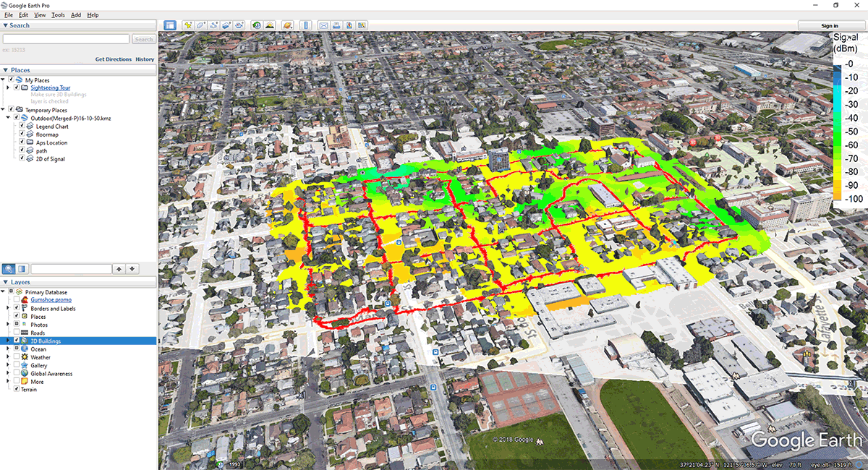
Task: Click the Email envelope toolbar icon
Action: (324, 25)
